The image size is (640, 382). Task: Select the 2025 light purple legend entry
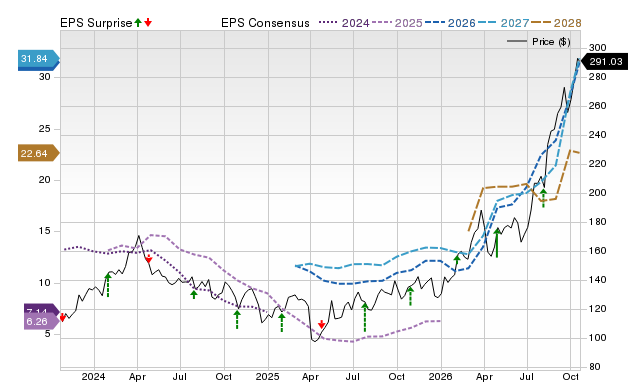point(397,23)
